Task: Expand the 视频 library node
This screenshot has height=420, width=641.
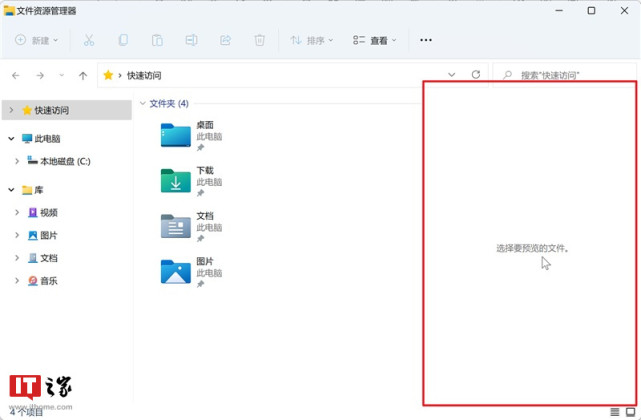Action: pyautogui.click(x=17, y=212)
